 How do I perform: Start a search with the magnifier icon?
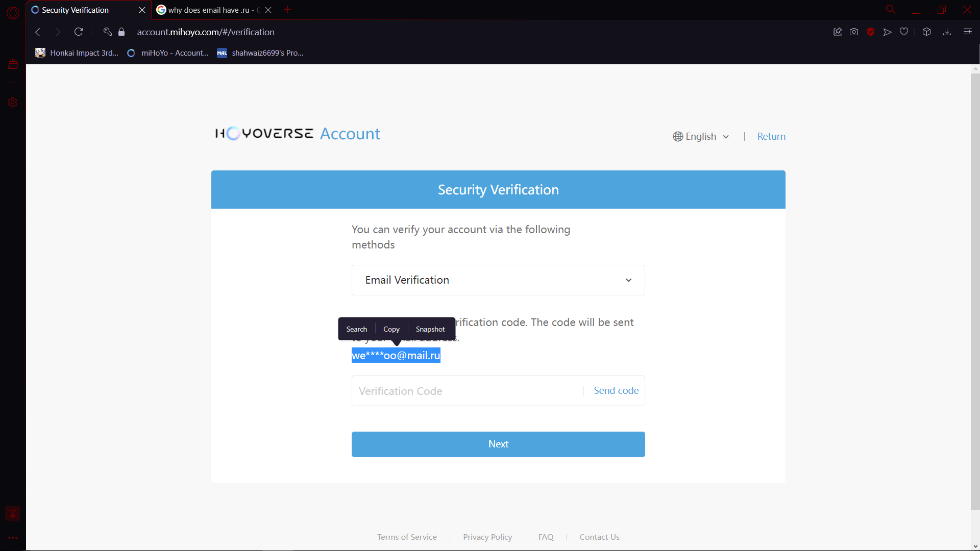coord(890,9)
